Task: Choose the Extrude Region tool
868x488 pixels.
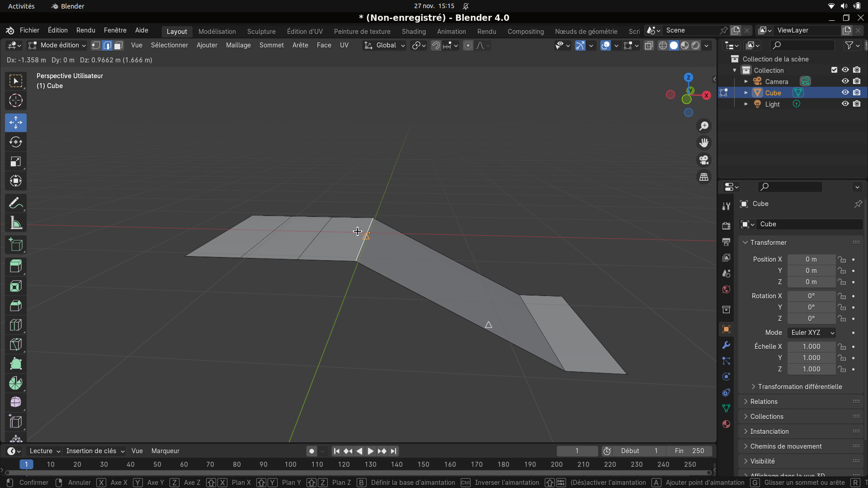Action: tap(16, 266)
